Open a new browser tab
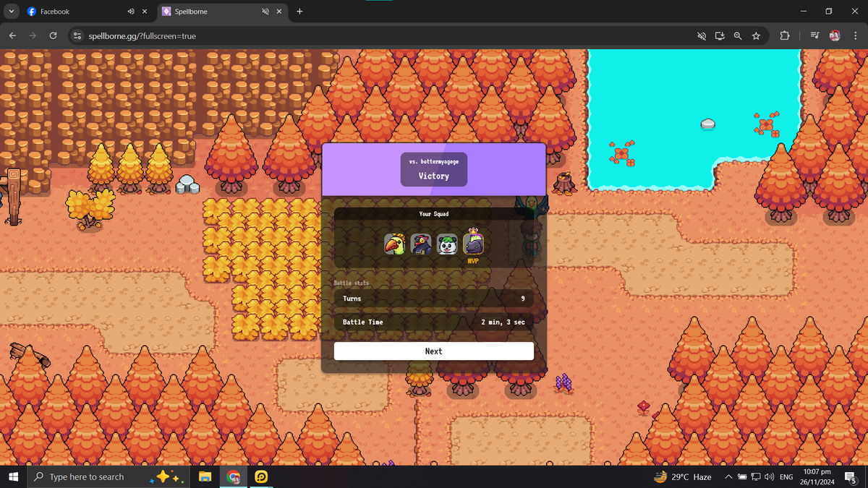Image resolution: width=868 pixels, height=488 pixels. [299, 12]
